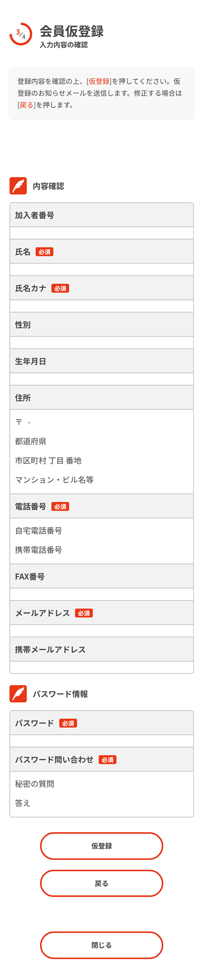Click the 戻る button to go back
This screenshot has width=204, height=980.
(101, 883)
